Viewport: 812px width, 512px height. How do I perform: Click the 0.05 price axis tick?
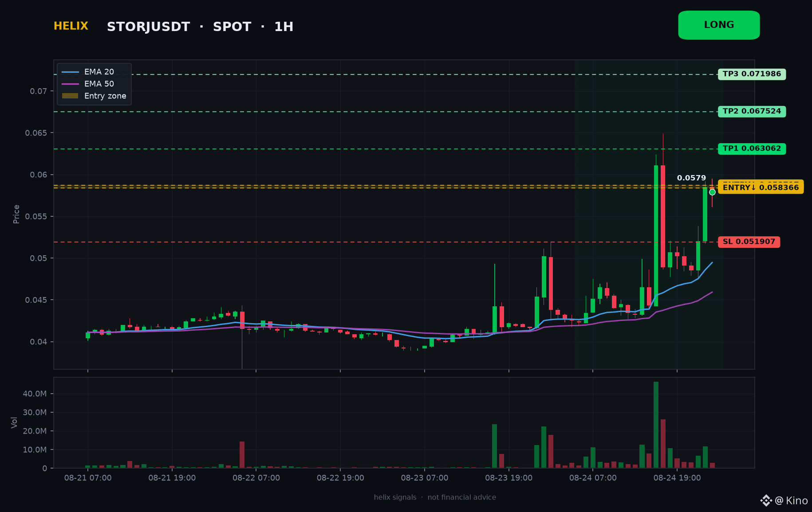tap(39, 258)
